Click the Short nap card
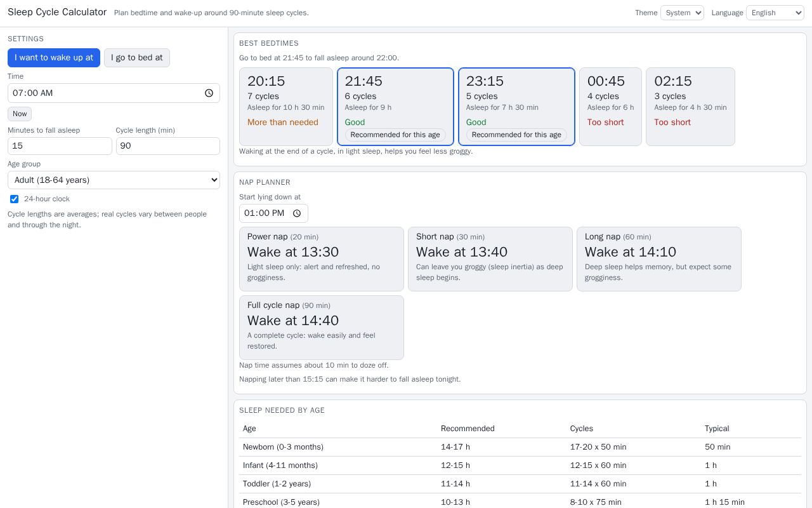 [490, 259]
